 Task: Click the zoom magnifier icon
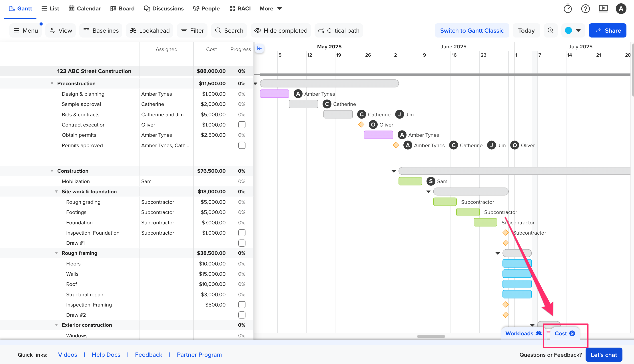point(550,30)
